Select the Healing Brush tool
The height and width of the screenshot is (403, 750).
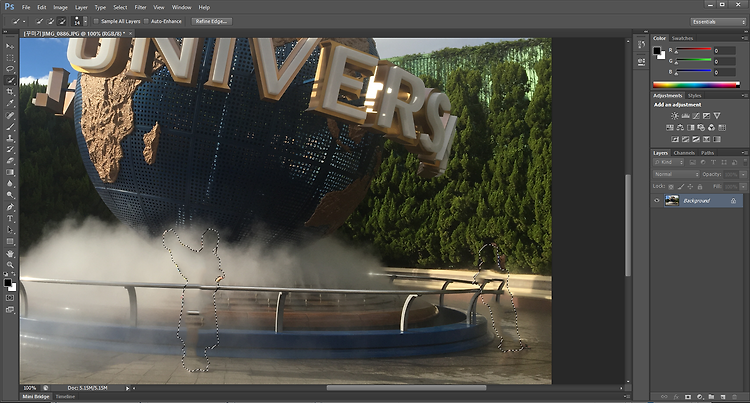tap(10, 116)
